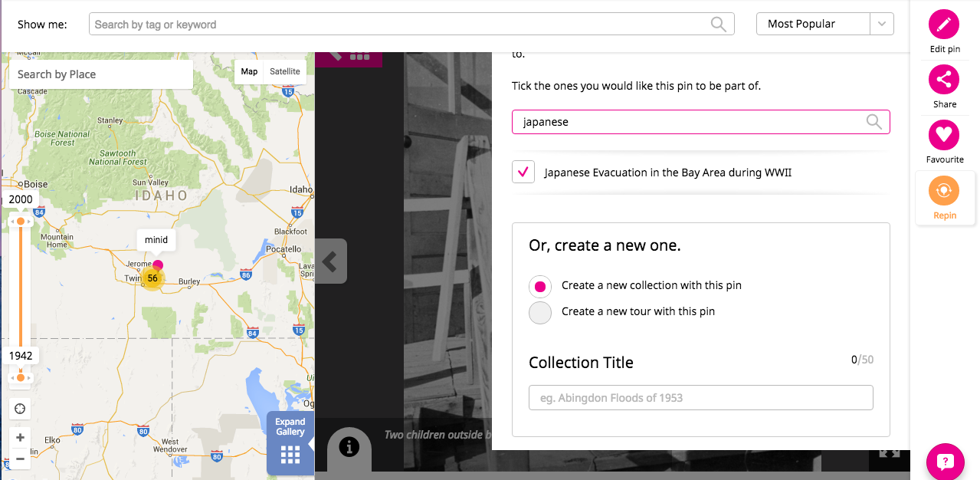Open the Most Popular sort dropdown

coord(824,24)
